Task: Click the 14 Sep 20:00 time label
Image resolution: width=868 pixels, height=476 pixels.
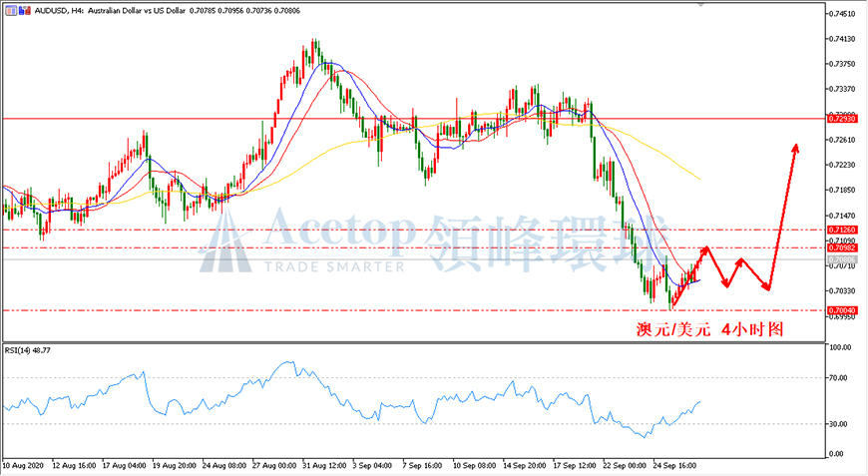Action: (524, 465)
